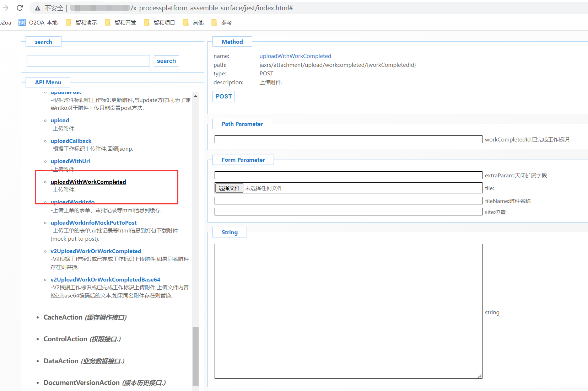
Task: Open the O2OA-本地 bookmark
Action: point(38,23)
